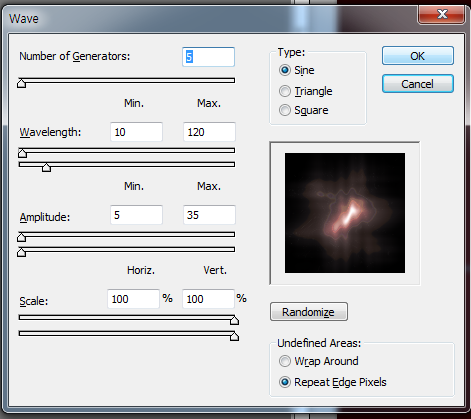Click the Wavelength Min. field
The image size is (471, 419).
tap(136, 132)
